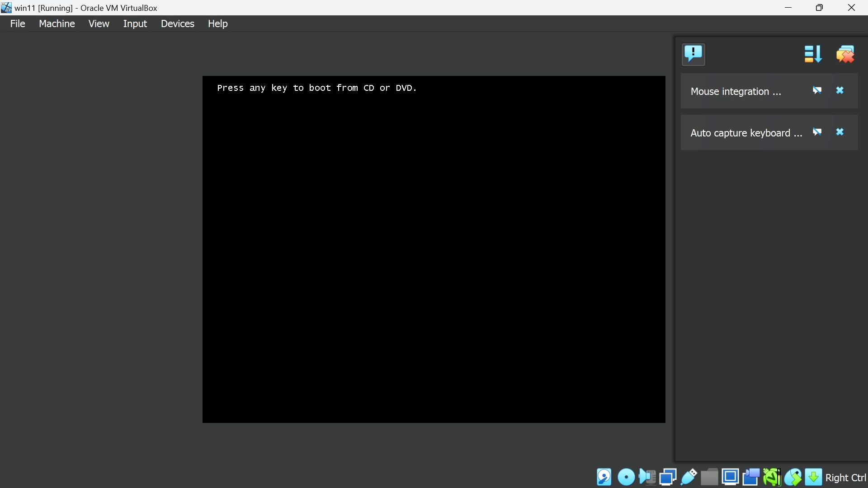Open the Devices menu
868x488 pixels.
[x=177, y=23]
